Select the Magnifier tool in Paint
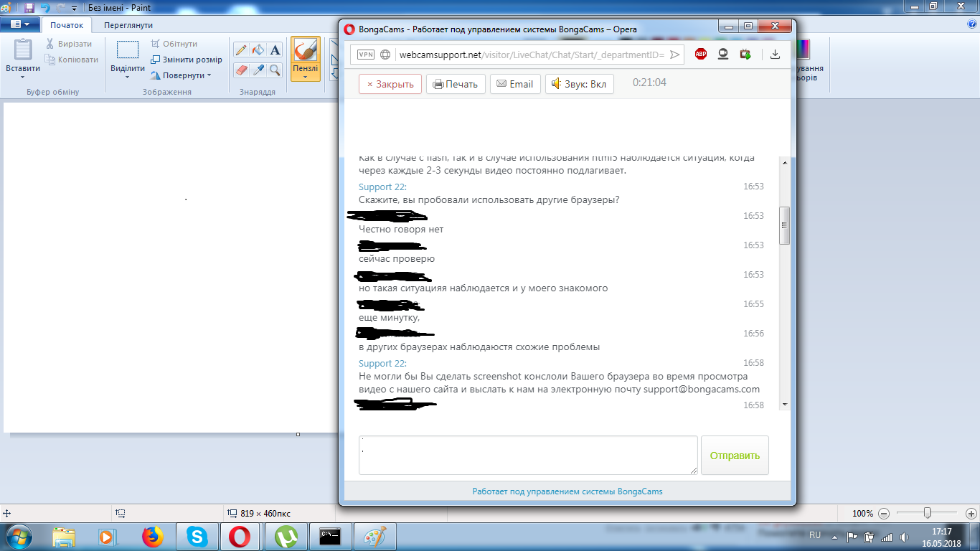This screenshot has width=980, height=551. point(275,70)
